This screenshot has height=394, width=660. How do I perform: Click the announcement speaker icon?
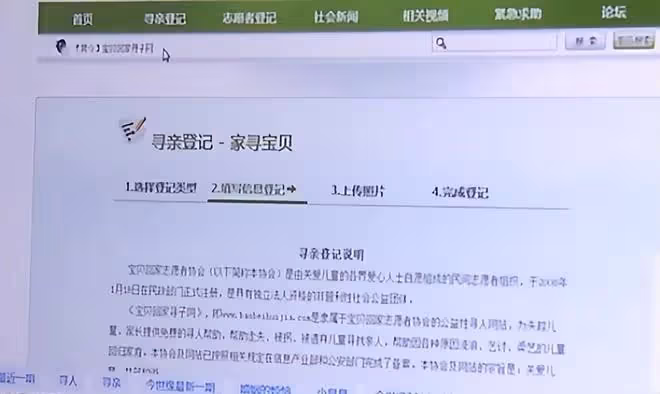coord(61,46)
